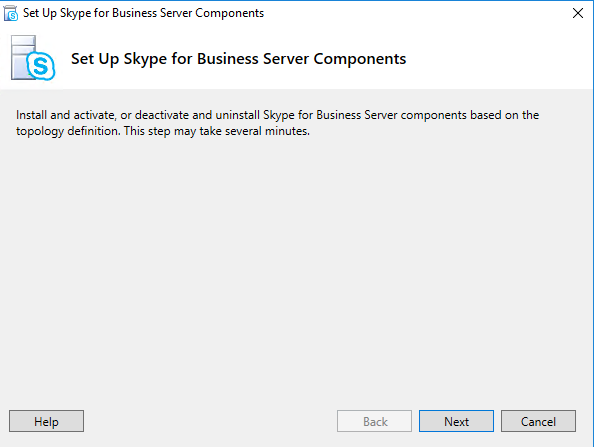The image size is (594, 447).
Task: Click the grayed-out Back button
Action: click(x=374, y=421)
